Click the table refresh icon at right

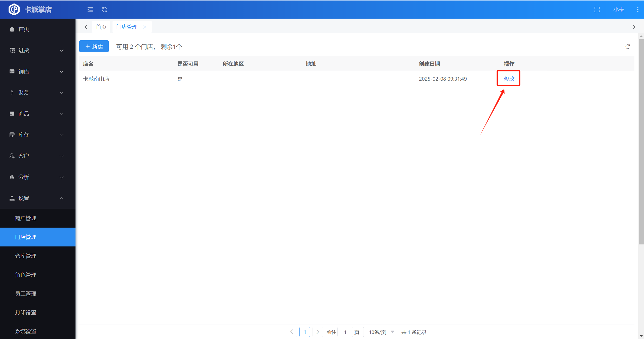point(627,47)
